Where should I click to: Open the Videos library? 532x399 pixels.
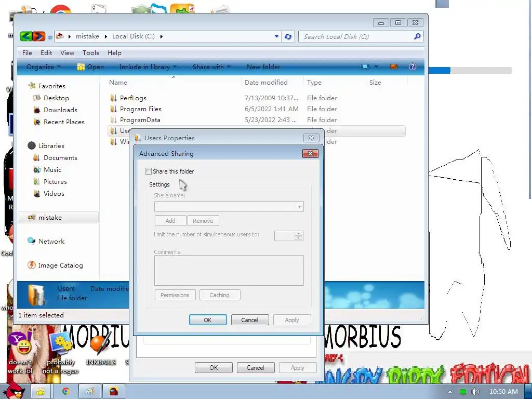[x=54, y=193]
